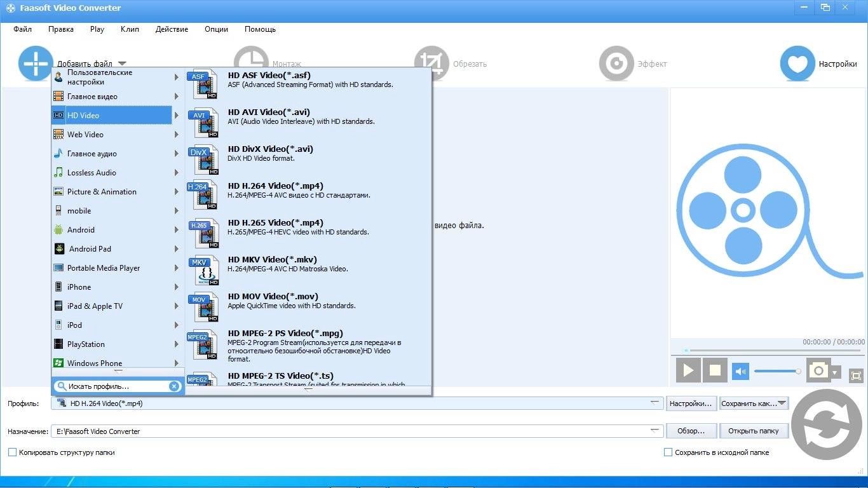Viewport: 868px width, 488px height.
Task: Open the Файл menu
Action: point(22,29)
